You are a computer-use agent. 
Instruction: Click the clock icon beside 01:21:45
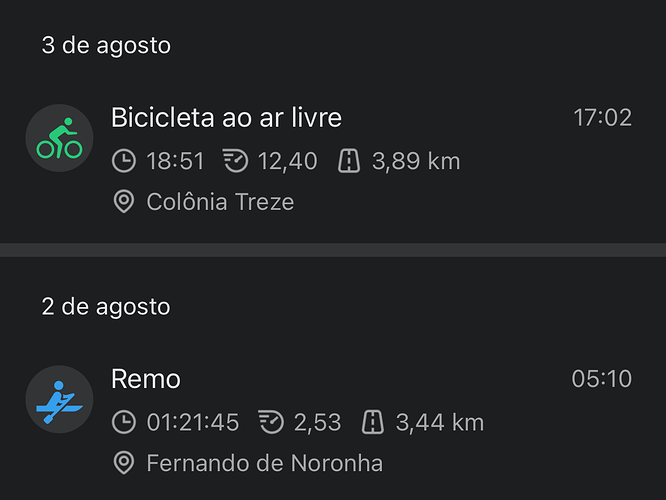(x=124, y=422)
